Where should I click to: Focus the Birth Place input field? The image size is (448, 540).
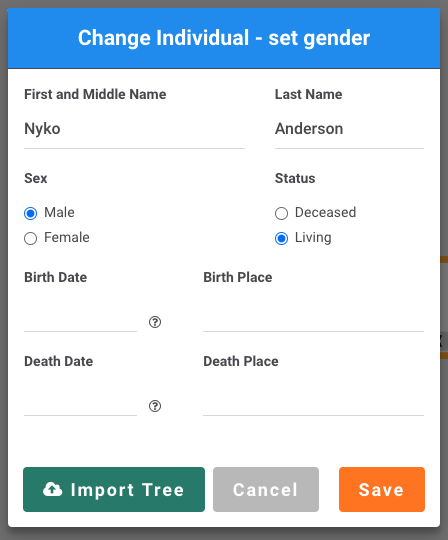tap(313, 317)
